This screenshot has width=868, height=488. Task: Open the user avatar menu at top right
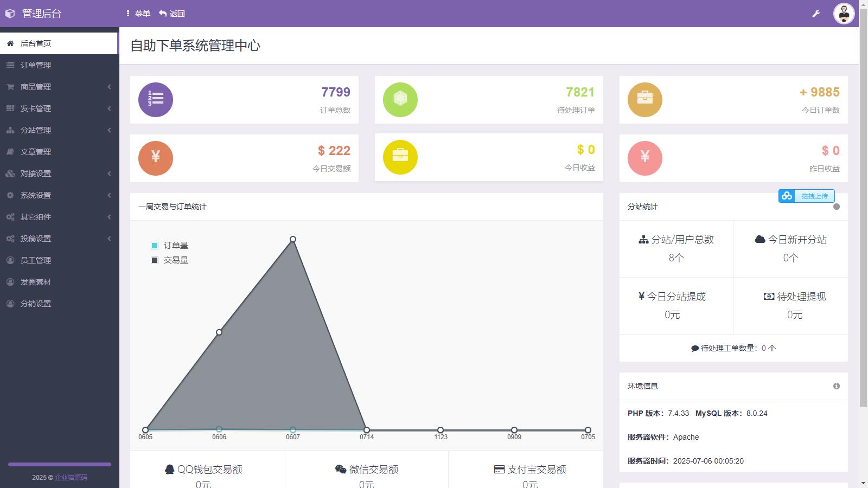(x=843, y=14)
